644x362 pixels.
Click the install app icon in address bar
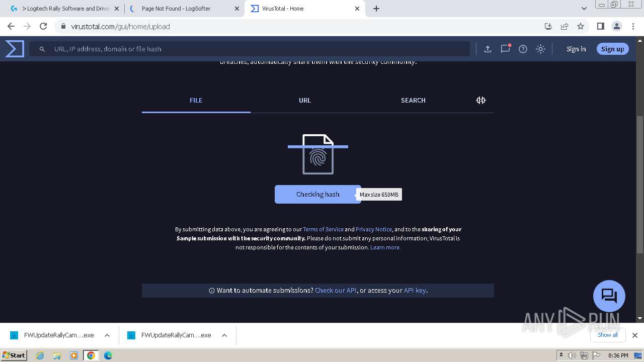(548, 26)
